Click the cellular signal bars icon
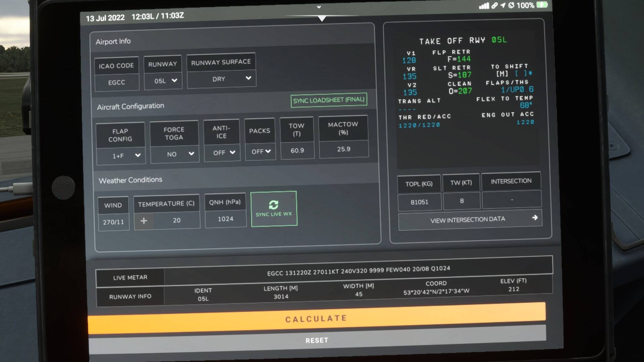This screenshot has width=644, height=362. (484, 6)
